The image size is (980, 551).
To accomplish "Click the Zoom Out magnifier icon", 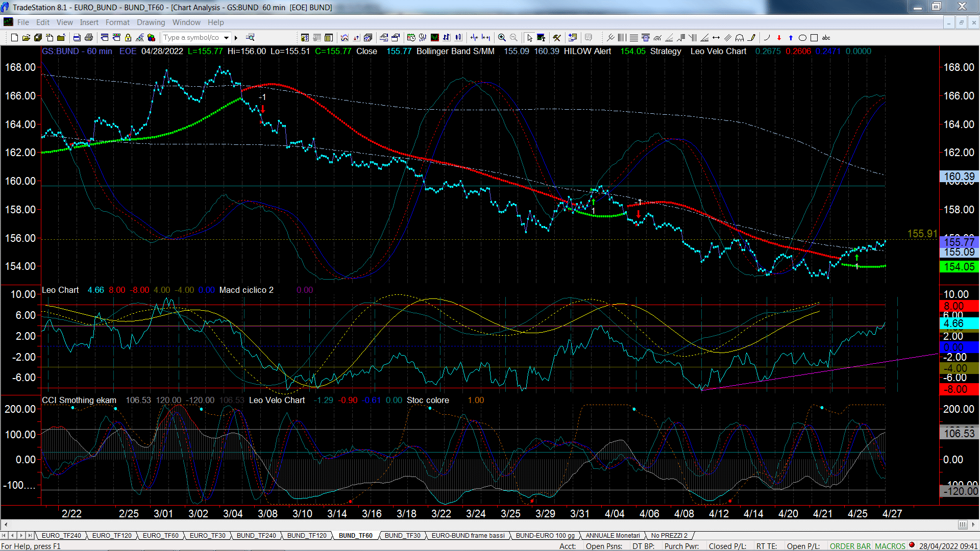I will [513, 37].
